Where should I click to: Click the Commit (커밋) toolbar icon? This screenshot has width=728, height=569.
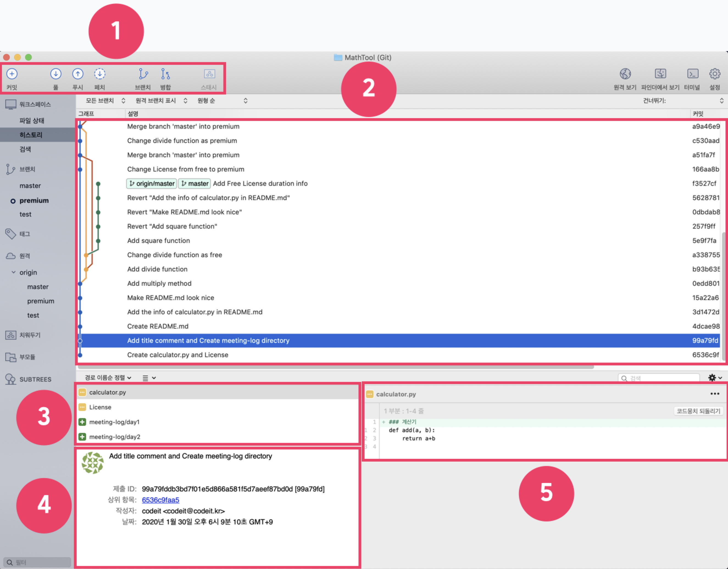[12, 74]
